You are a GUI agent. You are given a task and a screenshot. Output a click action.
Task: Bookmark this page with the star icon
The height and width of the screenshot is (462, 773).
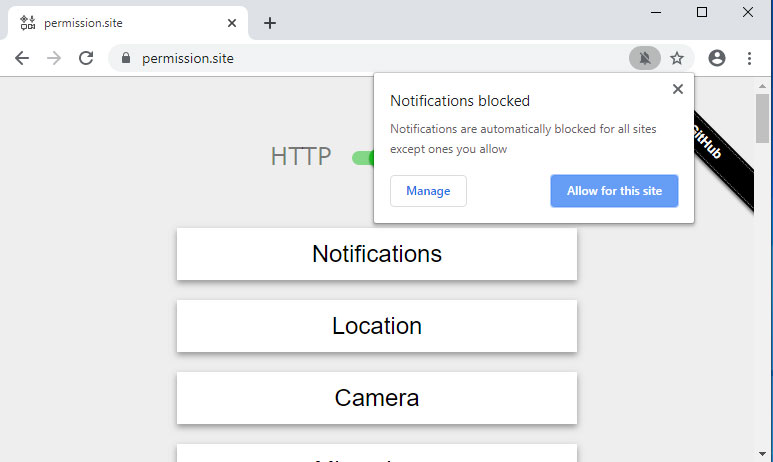point(677,58)
